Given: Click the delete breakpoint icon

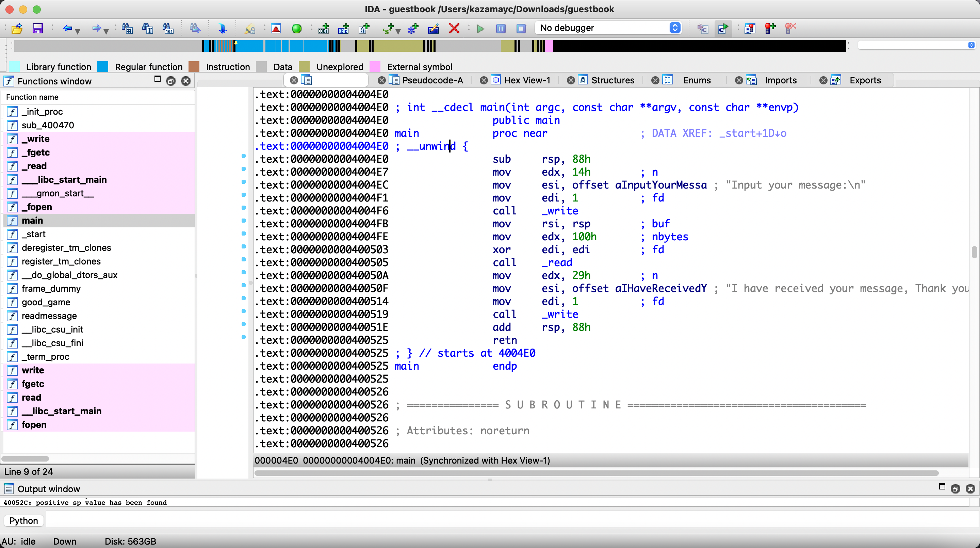Looking at the screenshot, I should [x=791, y=28].
